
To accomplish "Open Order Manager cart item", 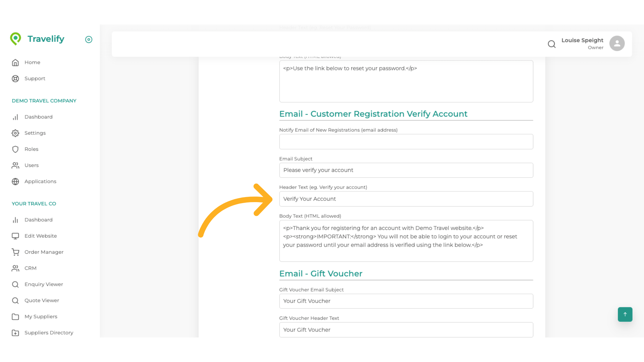I will (x=44, y=252).
